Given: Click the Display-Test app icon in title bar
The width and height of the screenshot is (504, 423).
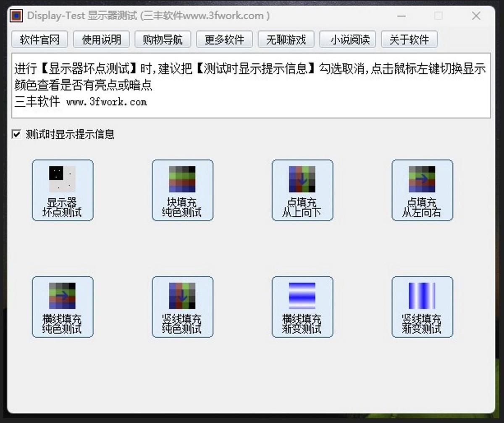Looking at the screenshot, I should [16, 15].
